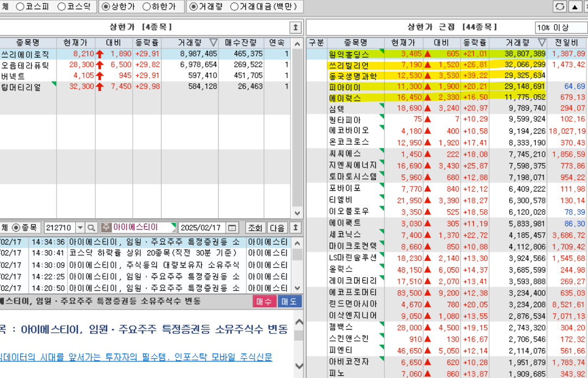Image resolution: width=588 pixels, height=378 pixels.
Task: Open the calendar icon beside 2025/02/17
Action: pos(232,228)
